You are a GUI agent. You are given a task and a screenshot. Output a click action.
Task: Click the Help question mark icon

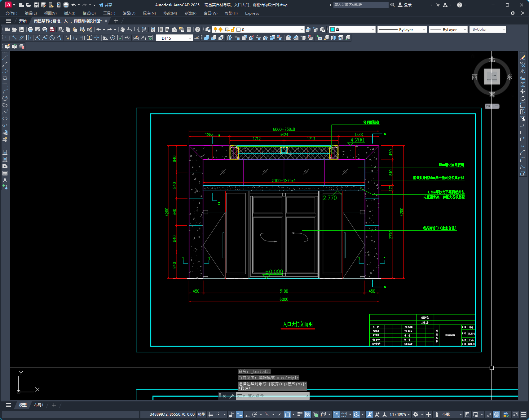pyautogui.click(x=198, y=29)
